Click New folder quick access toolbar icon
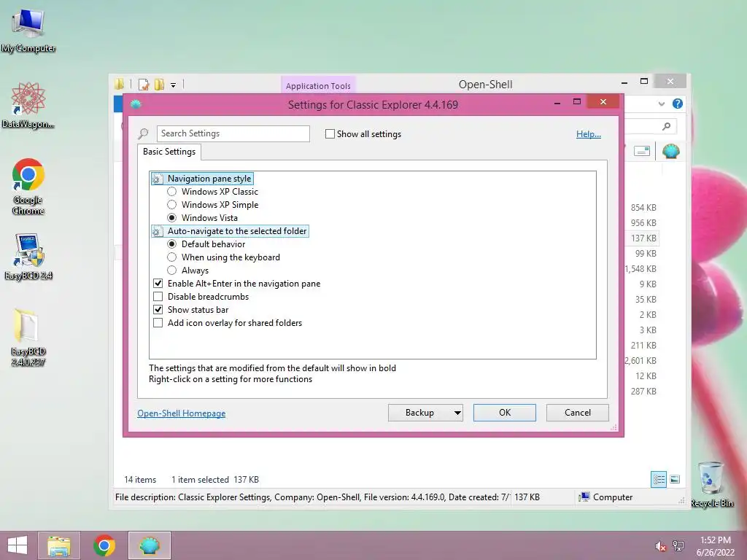 coord(159,85)
